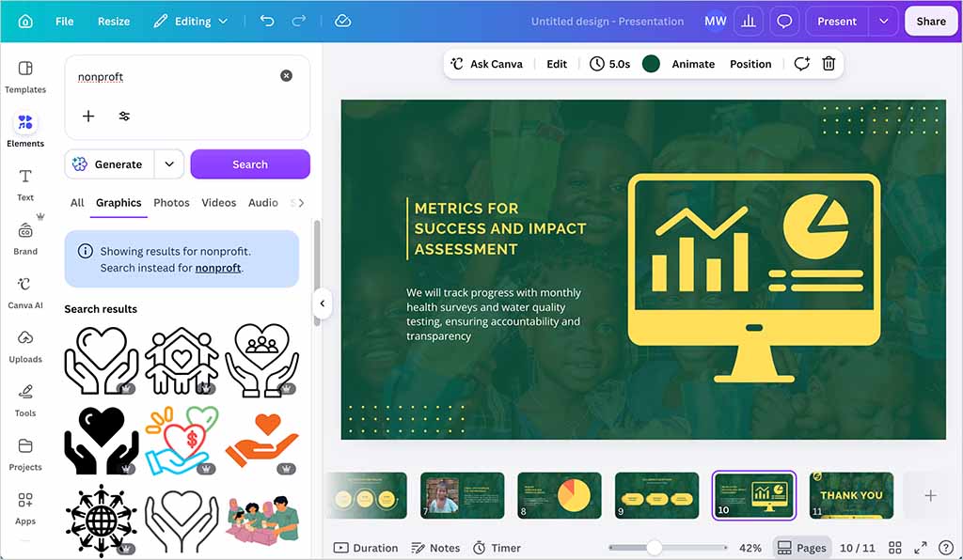
Task: Click the purple Search button
Action: tap(250, 163)
